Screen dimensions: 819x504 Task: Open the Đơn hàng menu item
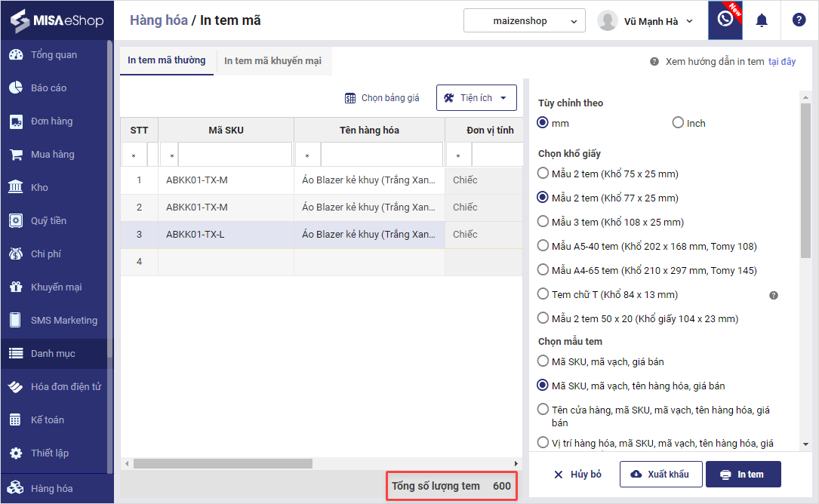[x=52, y=121]
